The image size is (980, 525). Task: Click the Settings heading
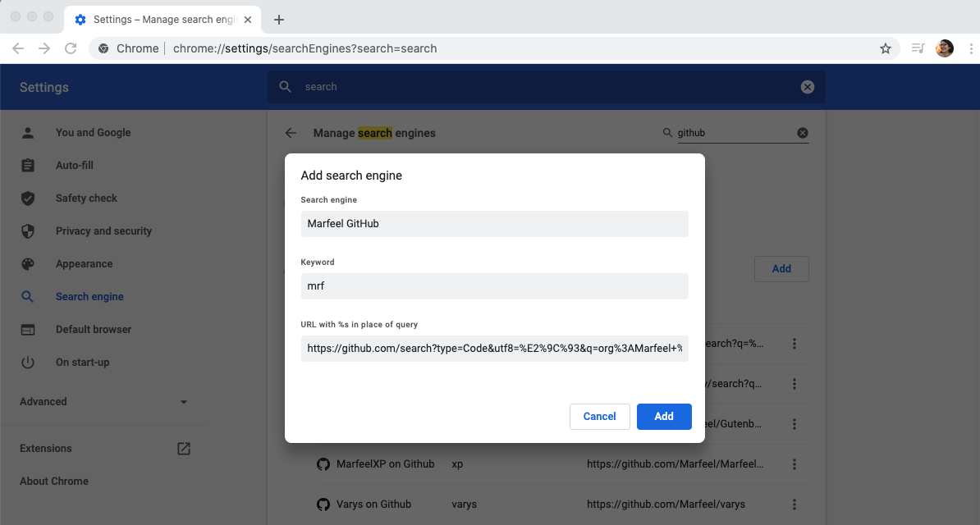44,87
